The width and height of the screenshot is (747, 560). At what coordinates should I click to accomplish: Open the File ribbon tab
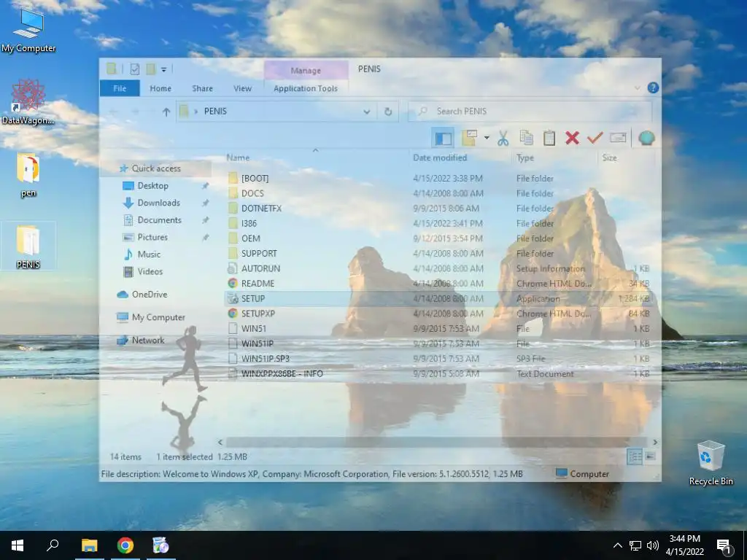[120, 88]
